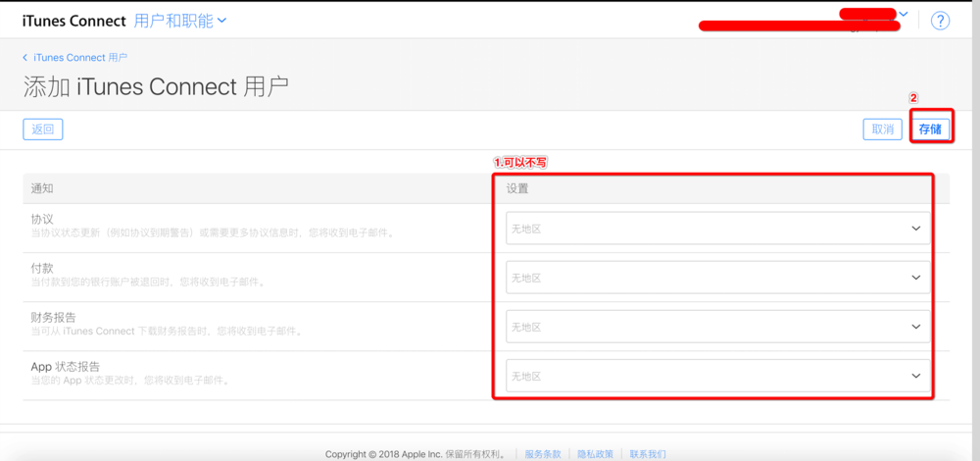Open the 付款 region dropdown
Viewport: 980px width, 461px height.
717,278
